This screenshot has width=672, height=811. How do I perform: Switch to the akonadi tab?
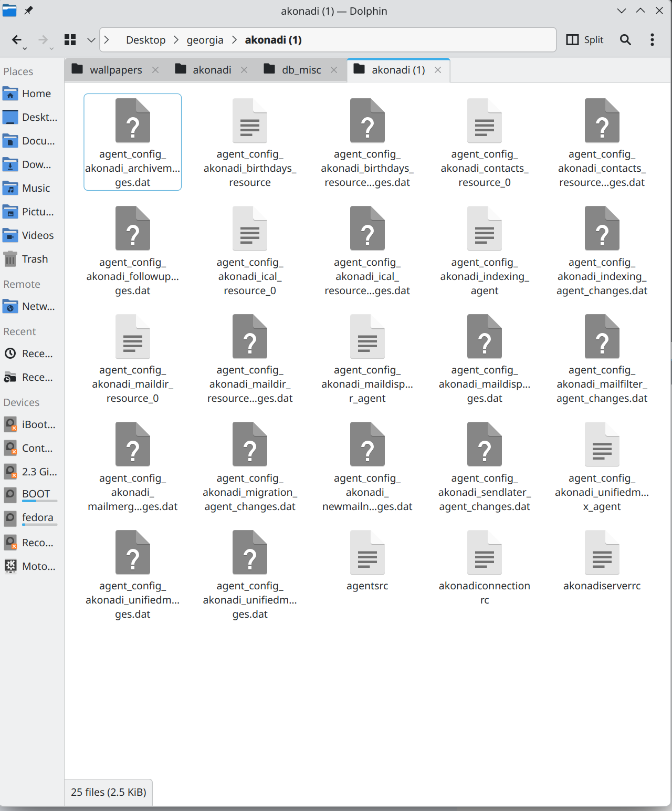pyautogui.click(x=212, y=70)
